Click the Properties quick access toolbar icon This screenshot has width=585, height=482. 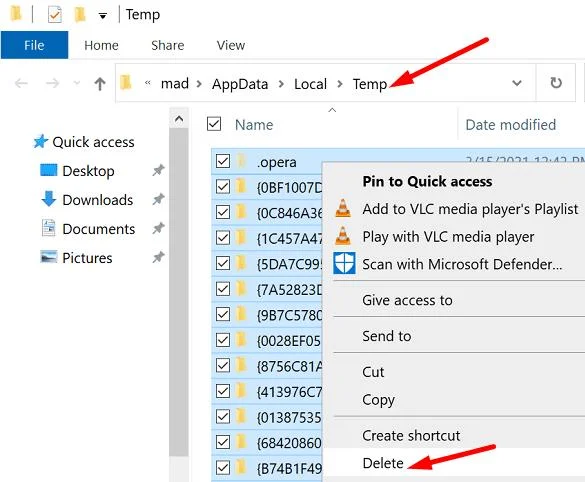click(x=54, y=15)
